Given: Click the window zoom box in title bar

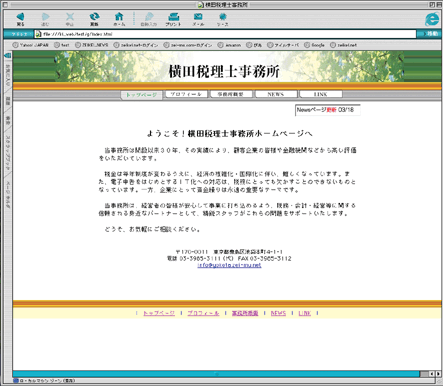Looking at the screenshot, I should point(432,5).
